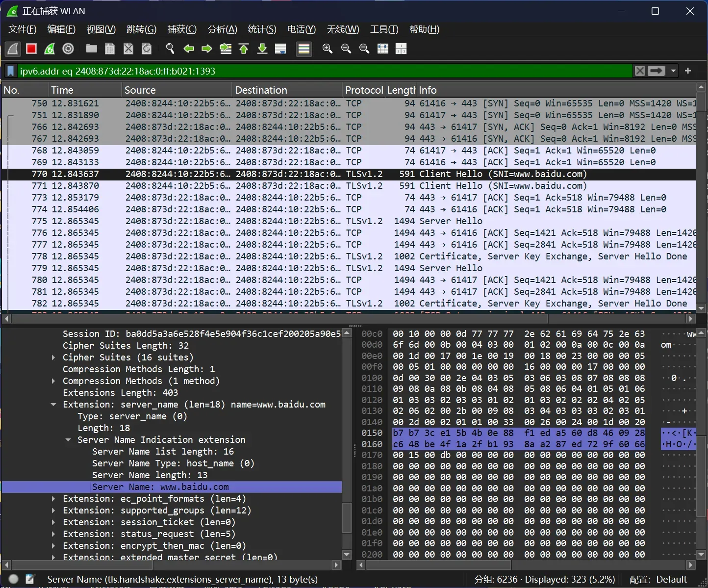
Task: Go to the first packet
Action: coord(244,49)
